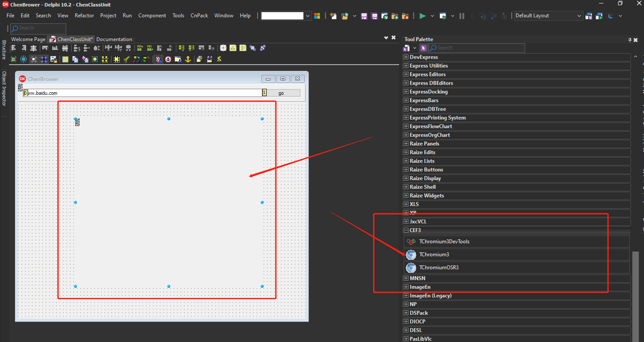The height and width of the screenshot is (342, 644).
Task: Expand the Raize Panels category
Action: [x=406, y=144]
